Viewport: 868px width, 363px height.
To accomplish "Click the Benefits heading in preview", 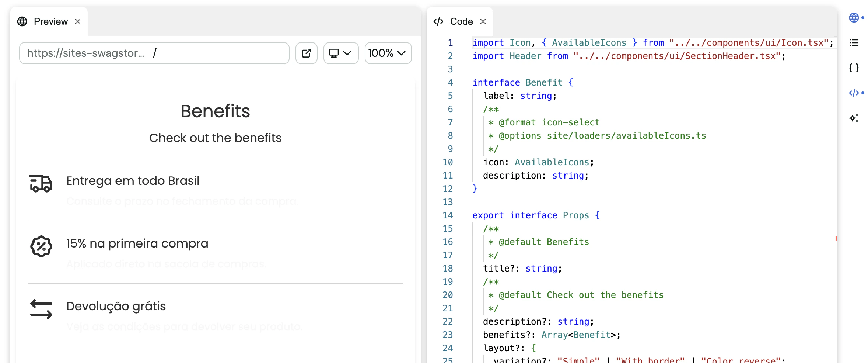I will coord(215,111).
